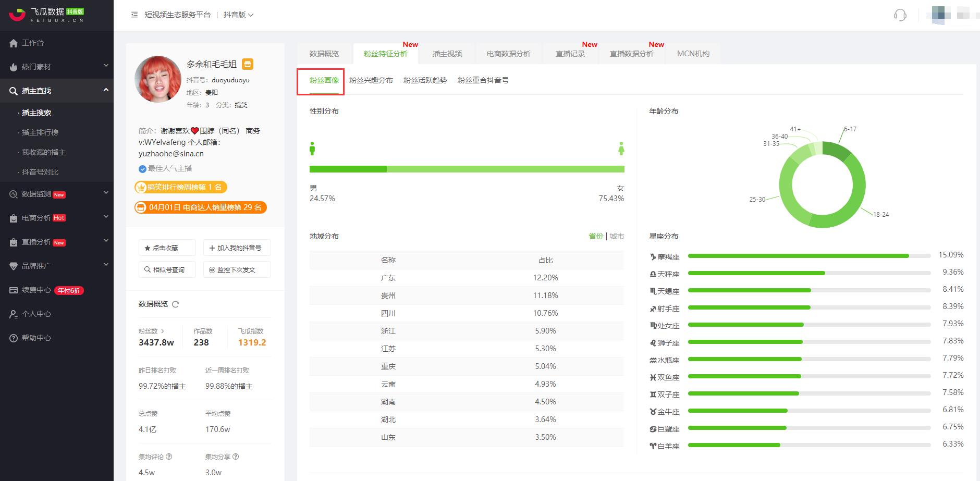Click the 数据监测 monitor icon
This screenshot has height=481, width=980.
[14, 194]
